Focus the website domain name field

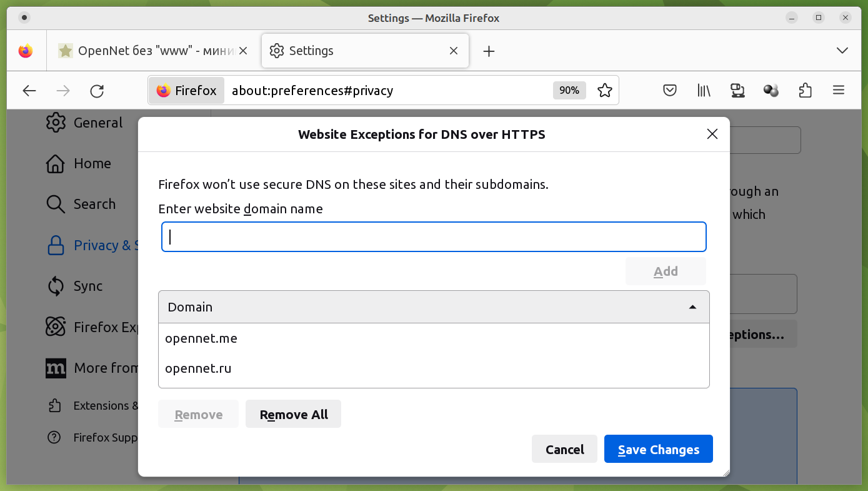coord(434,237)
